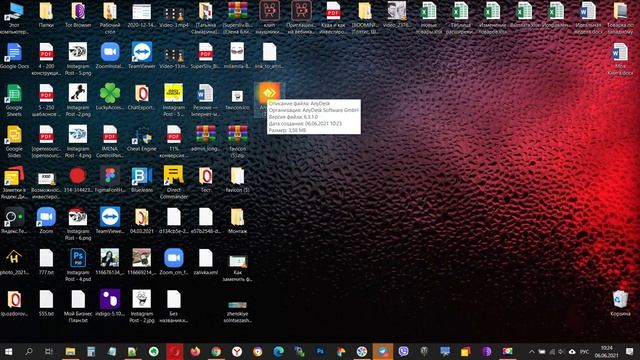Select the Моя Книга.docx document
Viewport: 640px width, 360px height.
click(620, 52)
